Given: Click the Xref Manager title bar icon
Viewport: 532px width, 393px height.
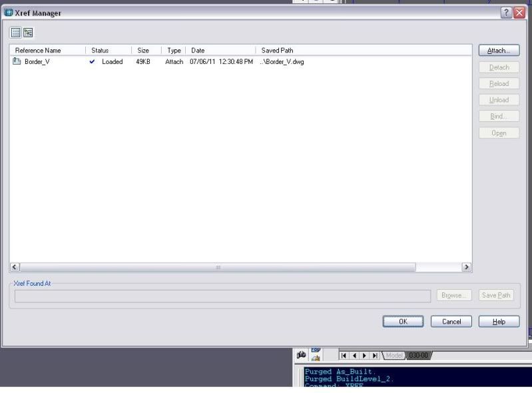Looking at the screenshot, I should pos(9,13).
